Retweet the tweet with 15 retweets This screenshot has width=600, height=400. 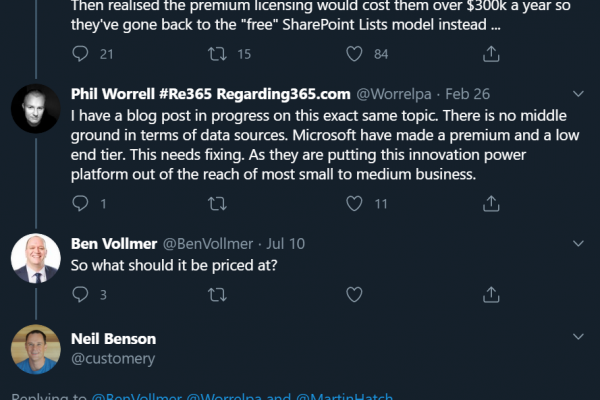point(217,54)
